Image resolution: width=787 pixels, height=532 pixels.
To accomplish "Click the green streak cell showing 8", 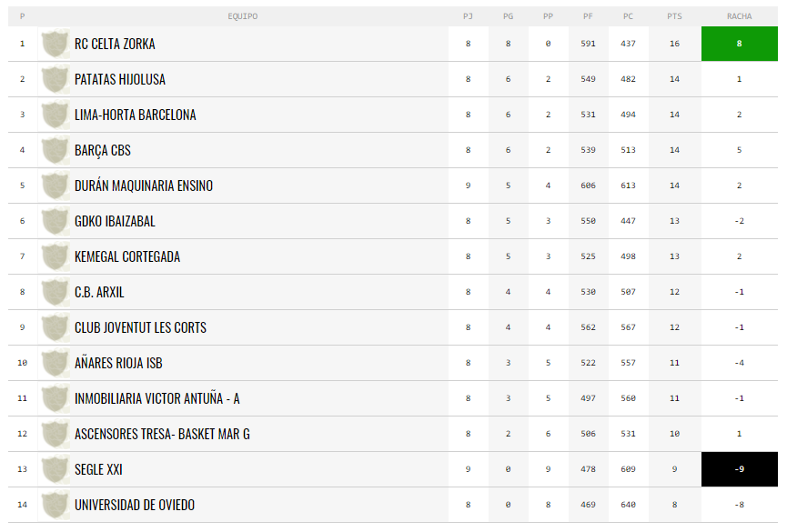I will (x=740, y=44).
